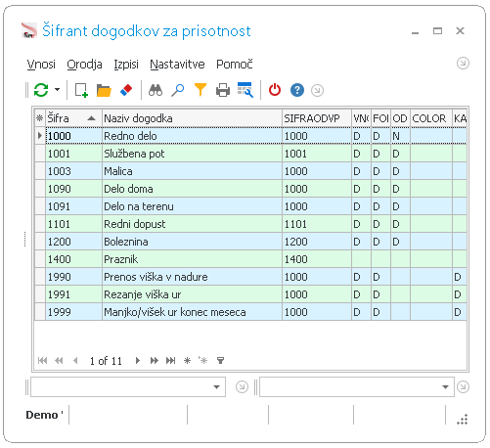This screenshot has width=490, height=448.
Task: Jump to last record in navigator
Action: [x=170, y=360]
